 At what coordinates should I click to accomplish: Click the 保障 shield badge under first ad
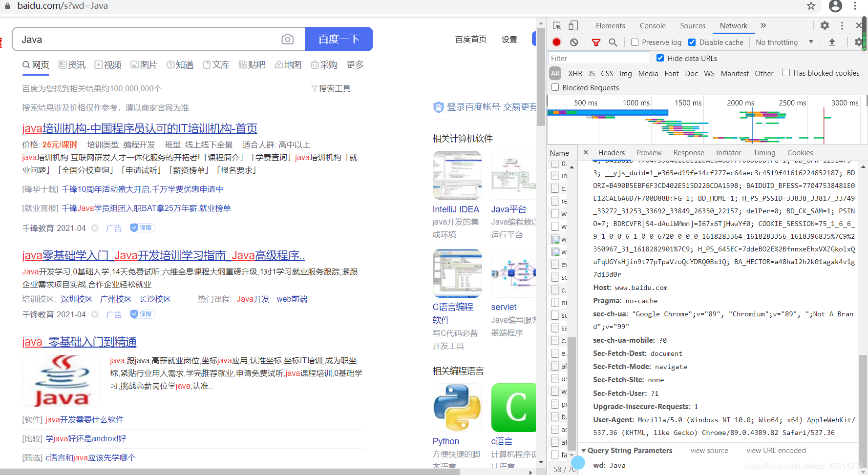click(x=142, y=227)
